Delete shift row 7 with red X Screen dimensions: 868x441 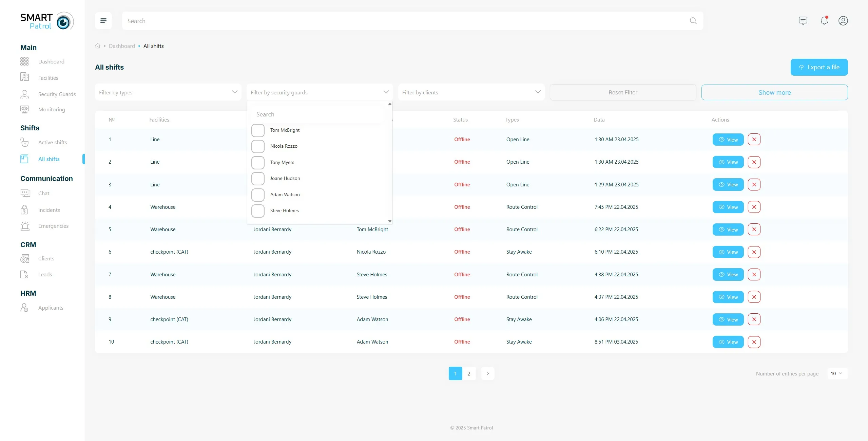click(754, 275)
